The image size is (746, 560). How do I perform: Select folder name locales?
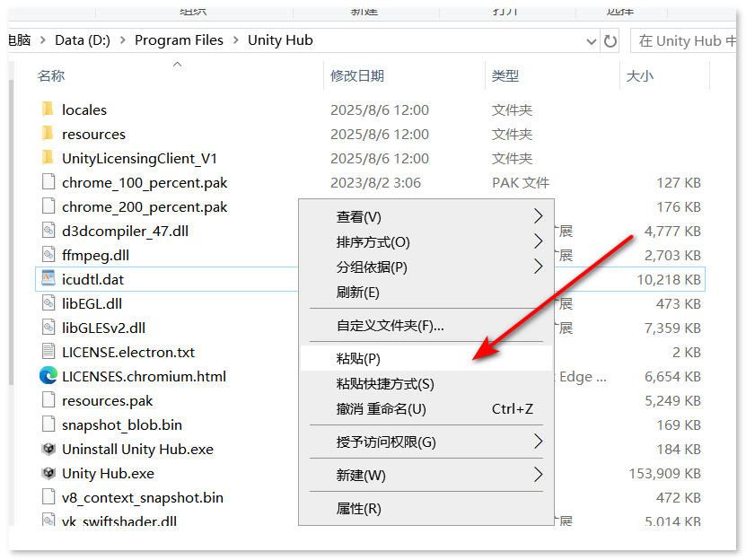pos(84,109)
